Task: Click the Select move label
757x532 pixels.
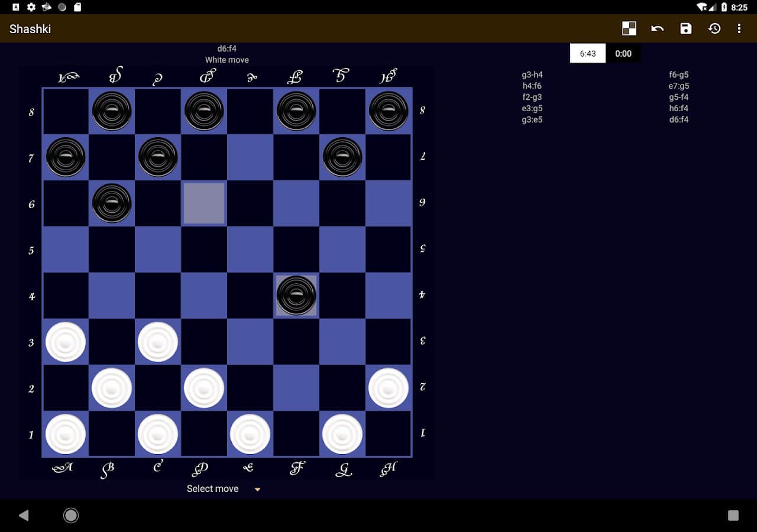Action: tap(212, 489)
